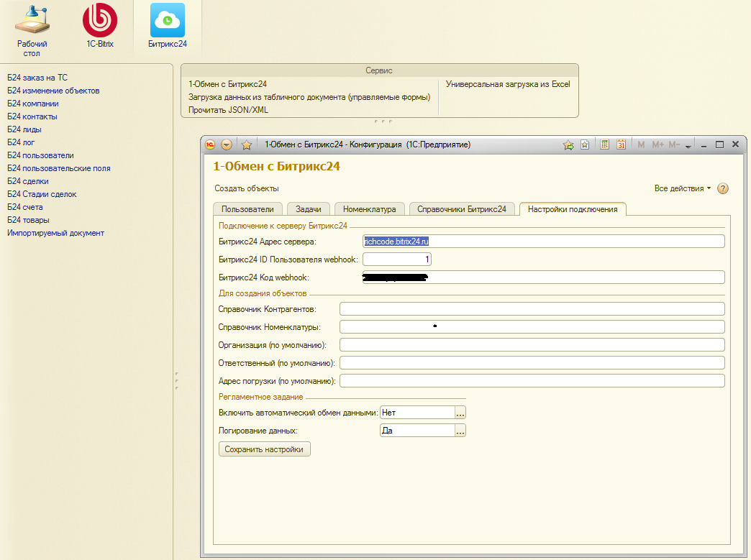Screen dimensions: 751x560
Task: Open selector for Логирование данных field
Action: point(460,431)
